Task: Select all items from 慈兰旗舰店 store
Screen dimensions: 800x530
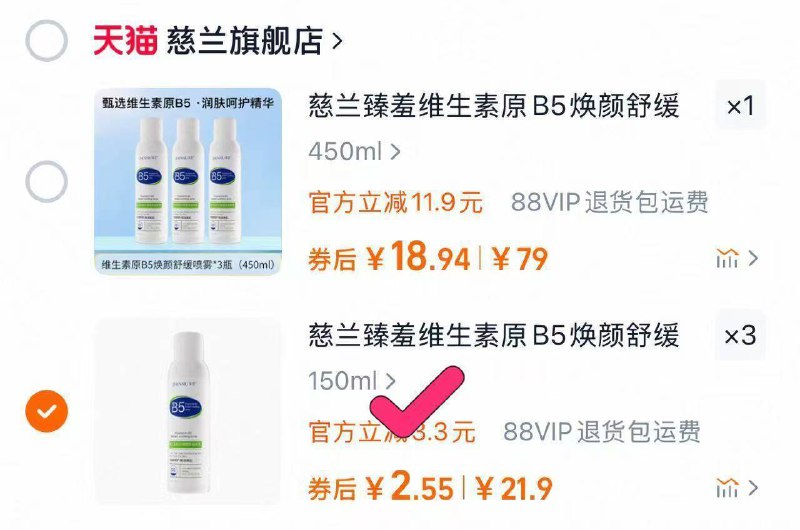Action: click(x=46, y=41)
